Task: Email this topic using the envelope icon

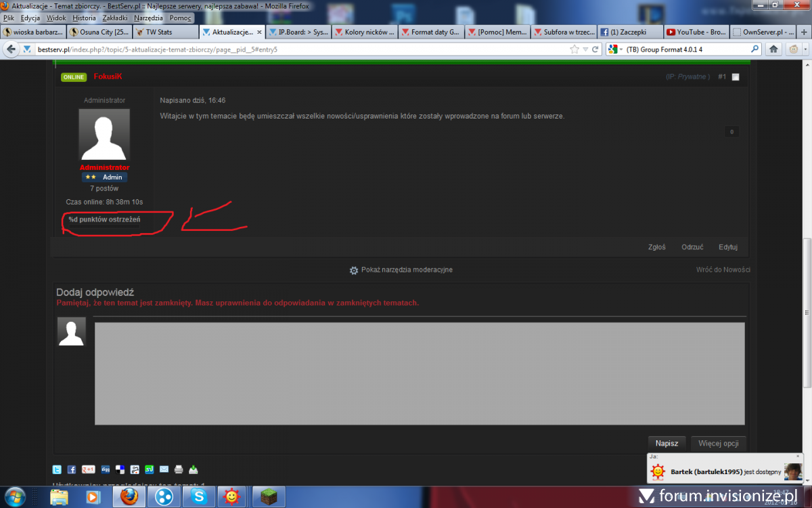Action: click(x=164, y=469)
